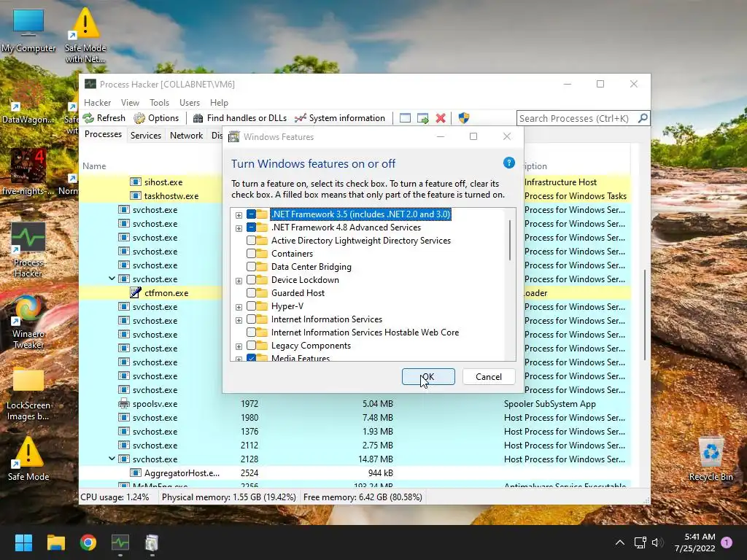Image resolution: width=747 pixels, height=560 pixels.
Task: Enable the Device Lockdown checkbox
Action: click(x=251, y=280)
